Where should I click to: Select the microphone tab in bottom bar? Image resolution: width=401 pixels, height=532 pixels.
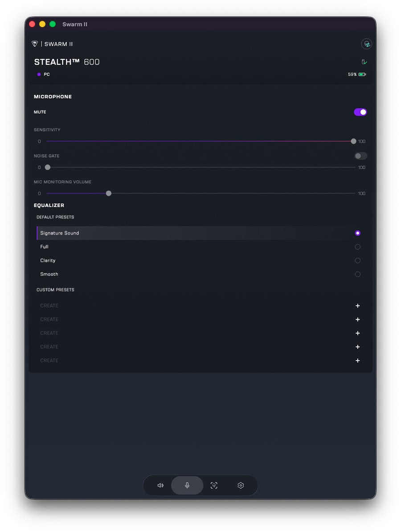(x=187, y=485)
